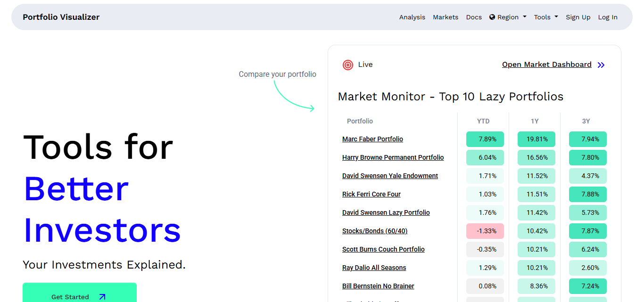Viewport: 644px width, 302px height.
Task: Click the 4.37% 3Y cell
Action: pos(588,176)
